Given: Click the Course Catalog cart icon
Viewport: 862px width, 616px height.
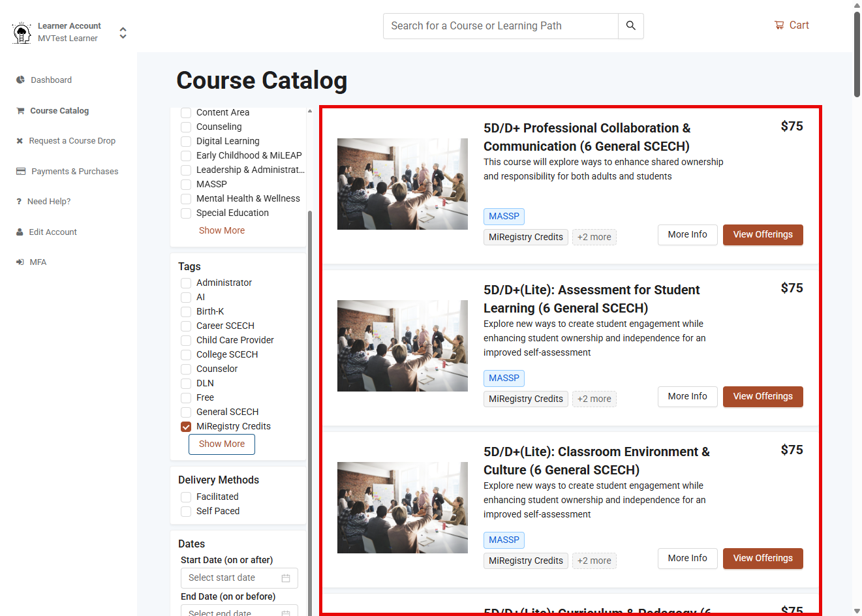Looking at the screenshot, I should coord(20,111).
